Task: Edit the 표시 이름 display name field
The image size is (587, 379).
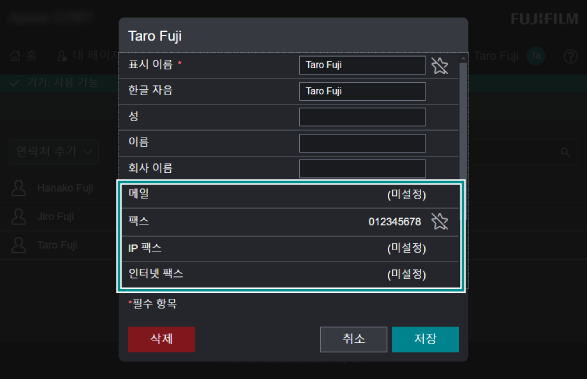Action: 362,65
